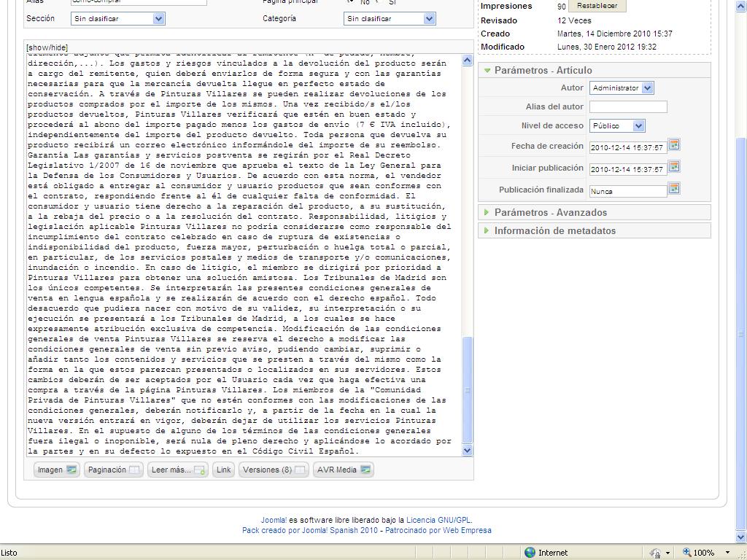This screenshot has height=560, width=747.
Task: Open calendar picker for Fecha de creación
Action: click(673, 145)
